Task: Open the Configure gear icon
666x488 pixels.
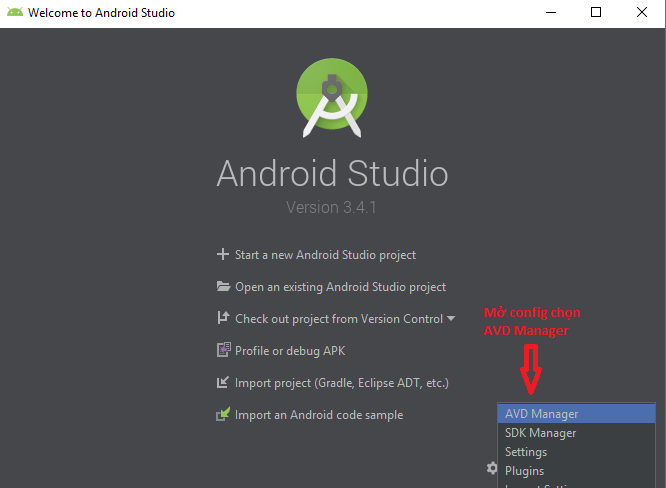Action: (491, 468)
